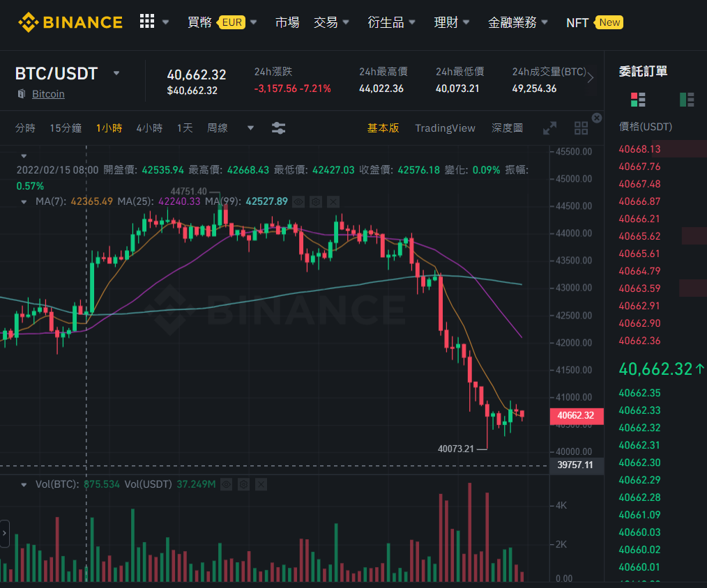Open the apps grid menu icon
The height and width of the screenshot is (588, 707).
[x=147, y=21]
